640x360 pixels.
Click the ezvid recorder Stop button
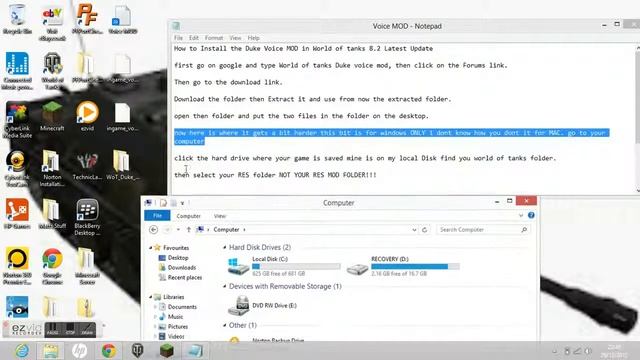click(x=70, y=329)
